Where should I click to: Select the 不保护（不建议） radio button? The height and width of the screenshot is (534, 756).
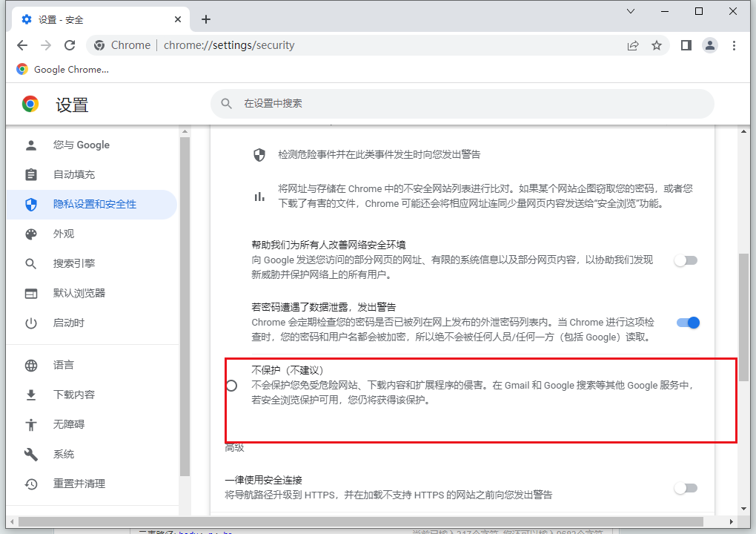pos(231,386)
